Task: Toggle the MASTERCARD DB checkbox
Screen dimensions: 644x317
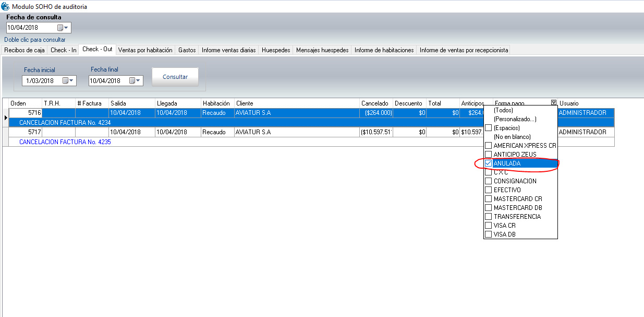Action: 489,208
